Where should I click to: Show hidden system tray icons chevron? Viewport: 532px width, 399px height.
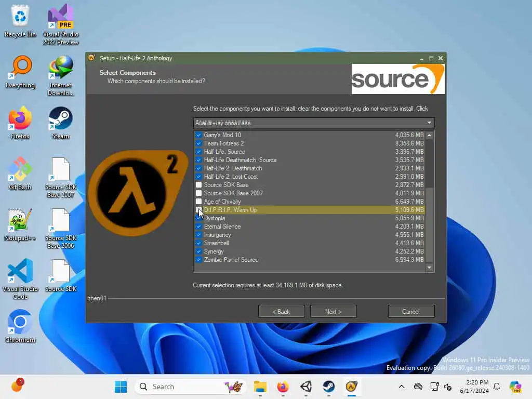(402, 387)
